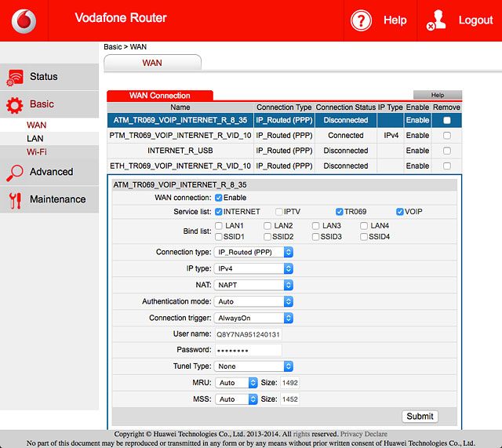Click the Basic gear icon in sidebar
The height and width of the screenshot is (448, 502).
[x=15, y=105]
